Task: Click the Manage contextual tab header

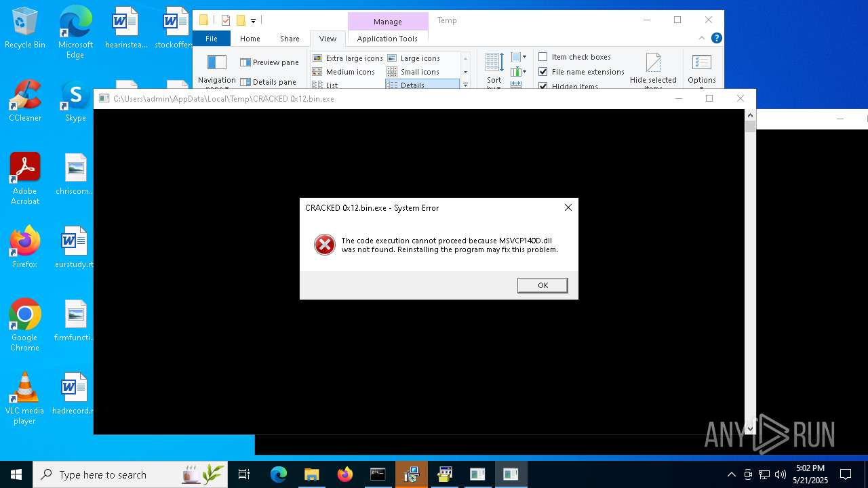Action: click(387, 22)
